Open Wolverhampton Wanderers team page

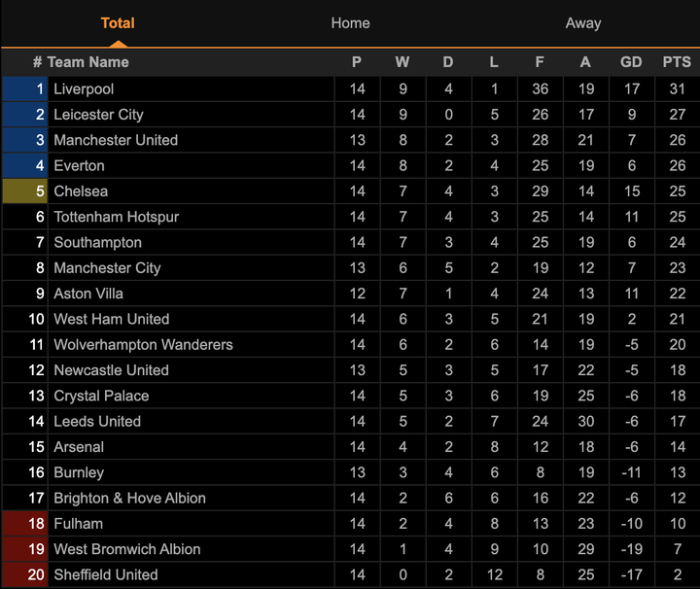143,344
